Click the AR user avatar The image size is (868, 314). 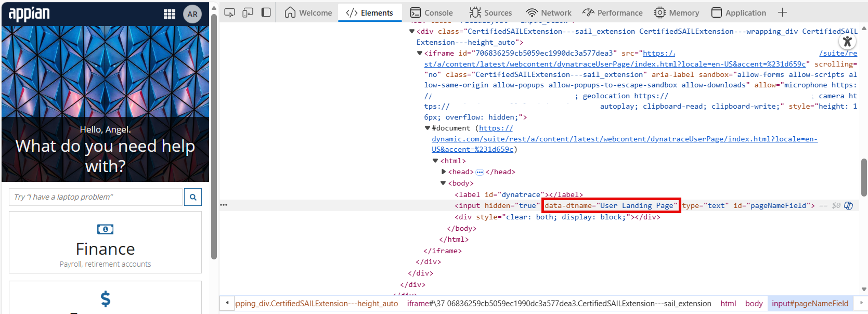(x=192, y=14)
